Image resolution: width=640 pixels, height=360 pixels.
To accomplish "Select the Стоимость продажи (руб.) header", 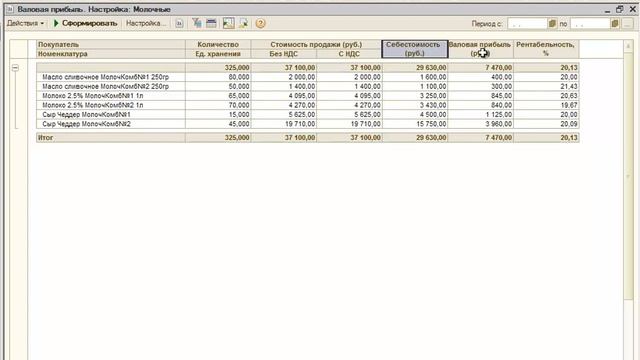I will tap(316, 44).
